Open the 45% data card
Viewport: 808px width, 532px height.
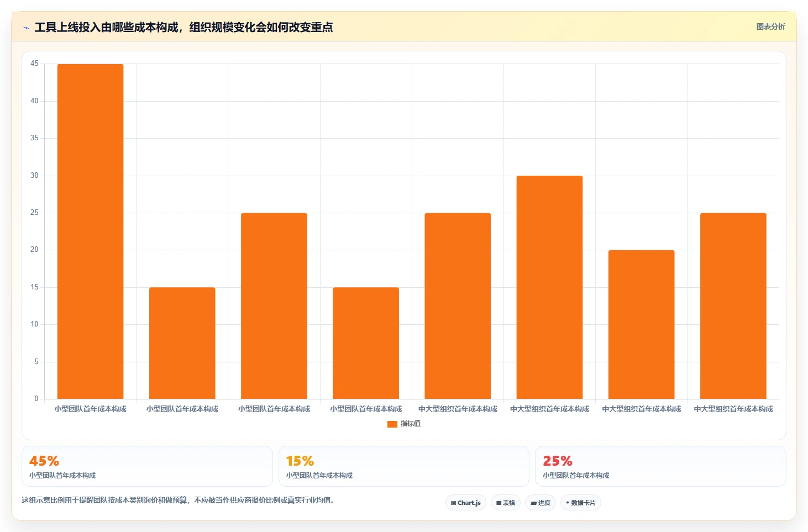click(x=147, y=466)
